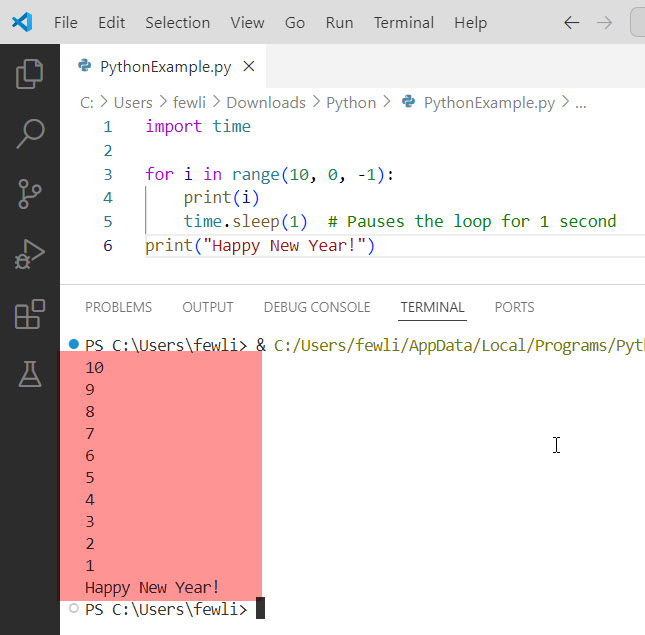Click the Users breadcrumb segment
Screen dimensions: 645x635
coord(133,102)
